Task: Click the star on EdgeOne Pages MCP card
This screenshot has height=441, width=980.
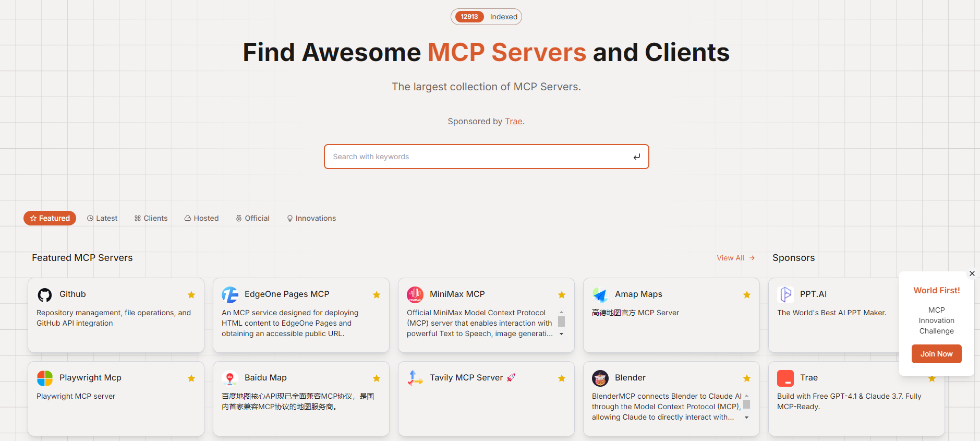Action: (x=377, y=295)
